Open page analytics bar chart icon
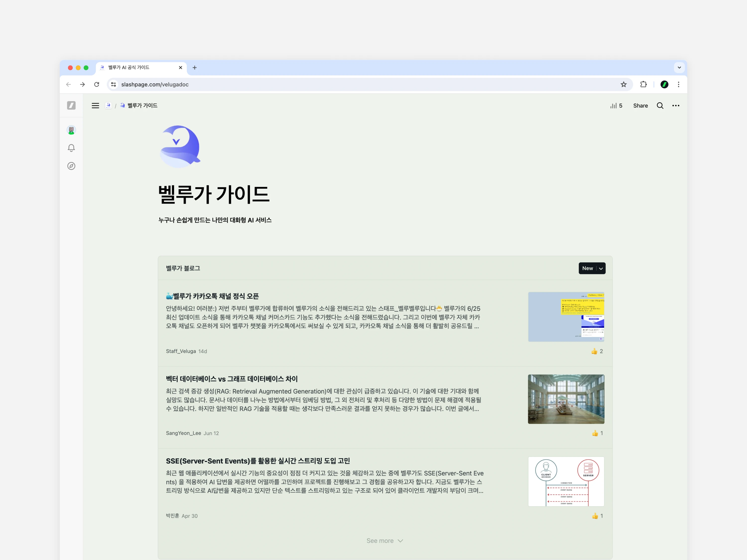The height and width of the screenshot is (560, 747). pyautogui.click(x=613, y=106)
